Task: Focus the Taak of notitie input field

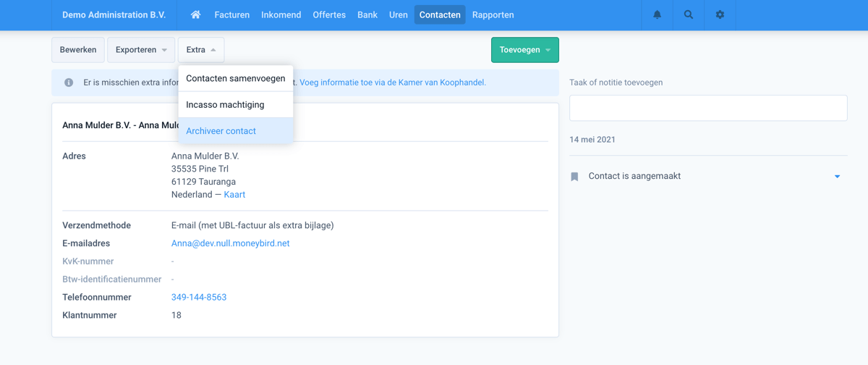Action: click(708, 108)
